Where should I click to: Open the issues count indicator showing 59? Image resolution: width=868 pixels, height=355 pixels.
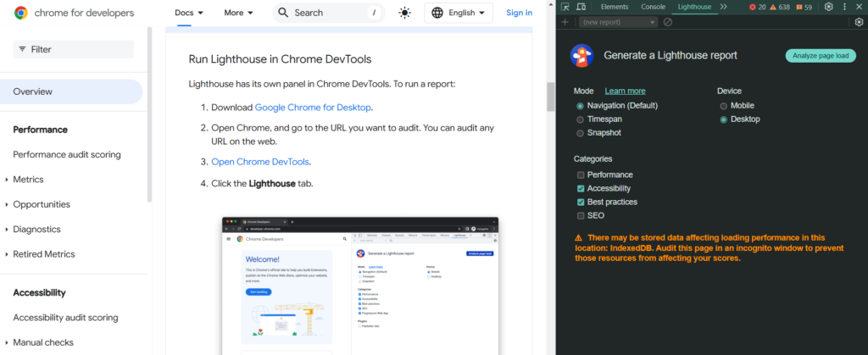[x=804, y=7]
